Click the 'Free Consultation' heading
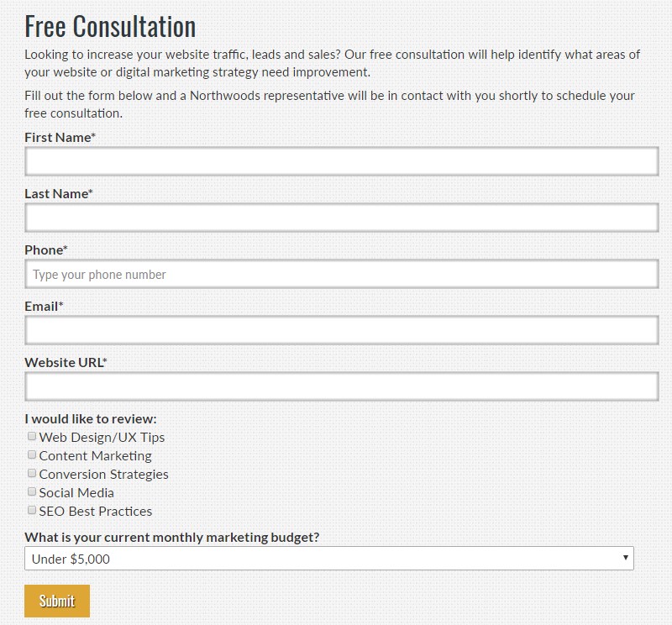This screenshot has height=625, width=672. tap(110, 27)
